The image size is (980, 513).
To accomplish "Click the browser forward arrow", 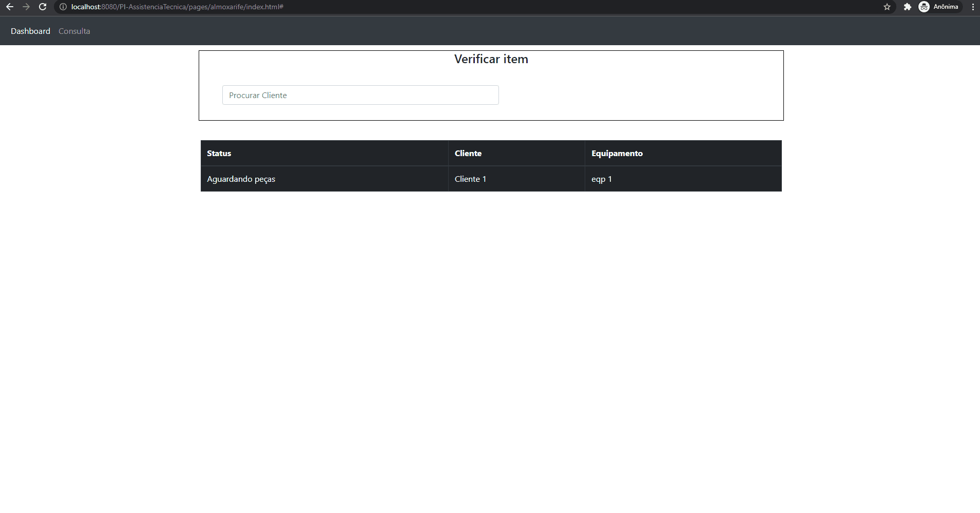I will (26, 7).
